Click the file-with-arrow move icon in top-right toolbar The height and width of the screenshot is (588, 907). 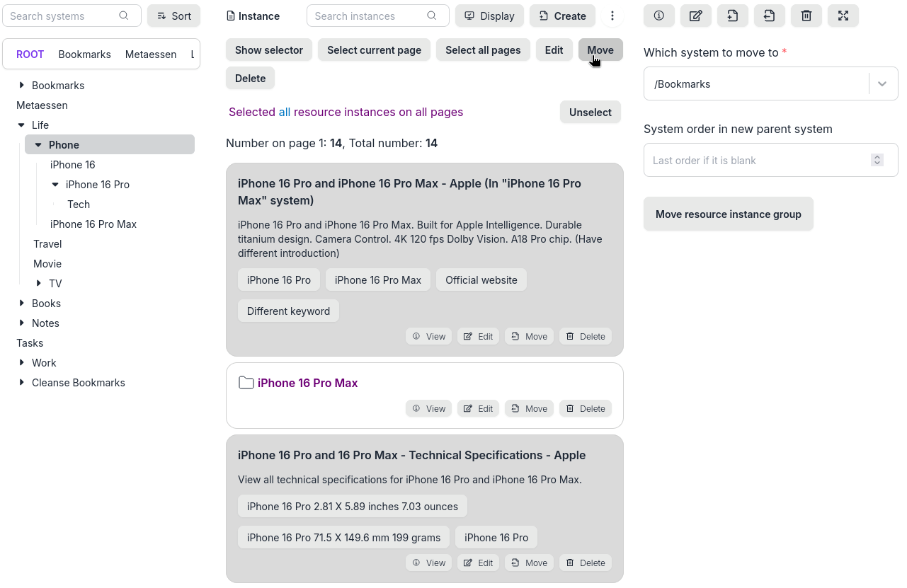coord(770,16)
